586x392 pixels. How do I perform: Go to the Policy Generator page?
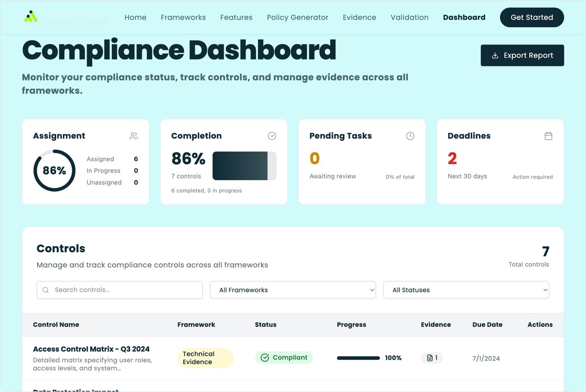[x=298, y=17]
